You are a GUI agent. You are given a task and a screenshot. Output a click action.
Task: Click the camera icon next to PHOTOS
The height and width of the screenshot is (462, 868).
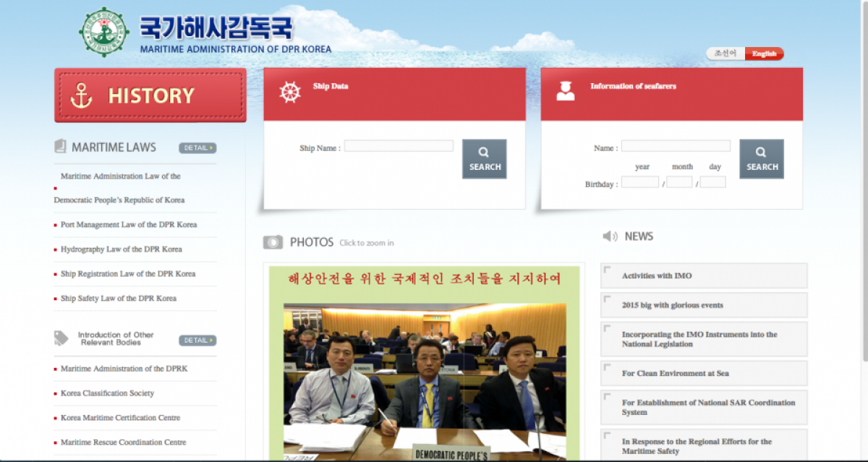[273, 241]
